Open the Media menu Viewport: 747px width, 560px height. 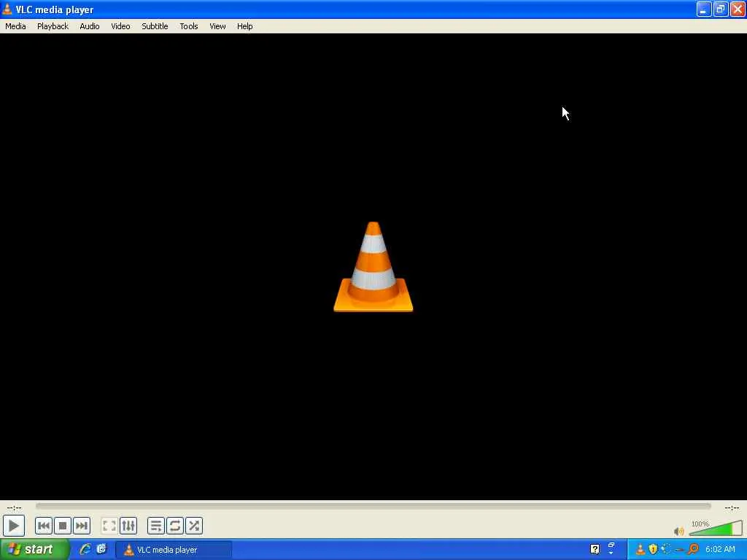pos(15,26)
